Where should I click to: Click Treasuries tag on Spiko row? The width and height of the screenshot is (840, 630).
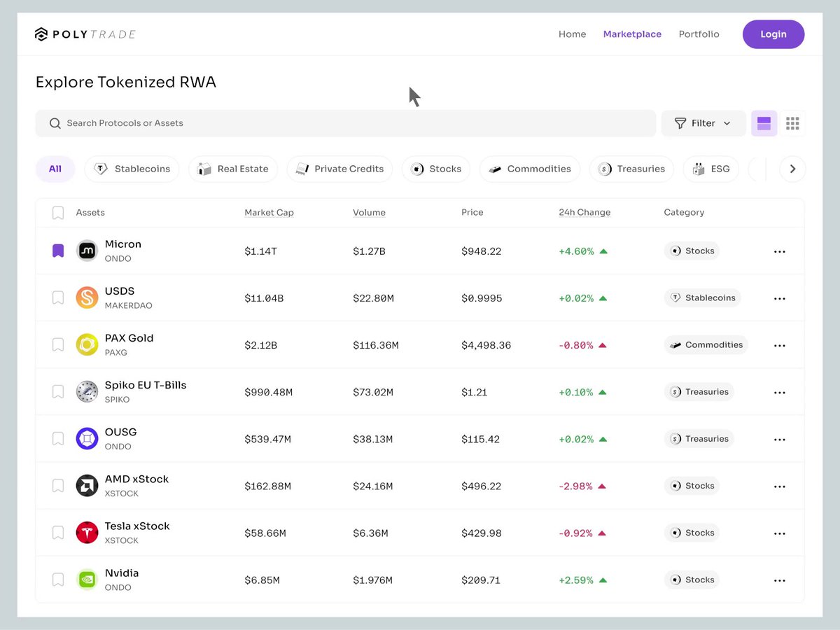(699, 391)
